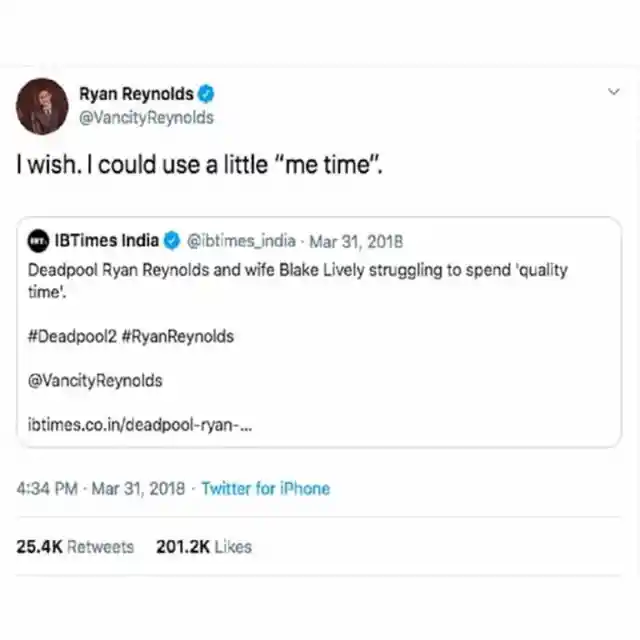This screenshot has height=640, width=640.
Task: Open the #RyanReynolds hashtag
Action: point(178,336)
